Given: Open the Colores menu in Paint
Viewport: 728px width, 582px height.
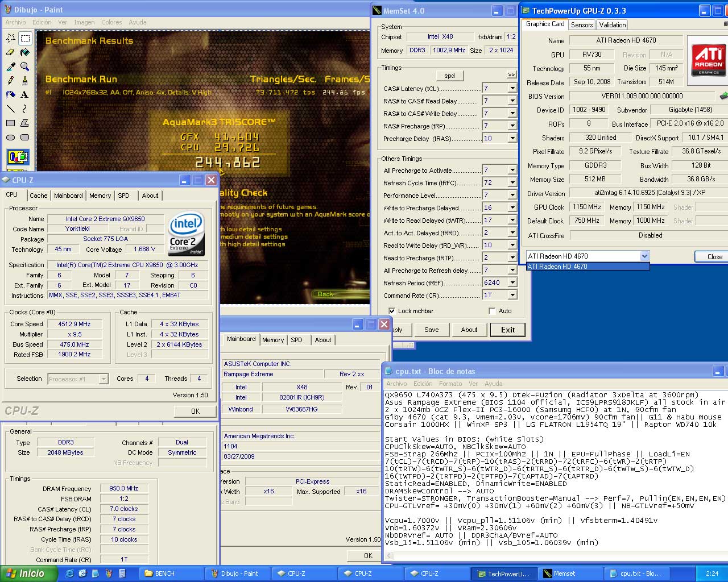Looking at the screenshot, I should pos(111,22).
